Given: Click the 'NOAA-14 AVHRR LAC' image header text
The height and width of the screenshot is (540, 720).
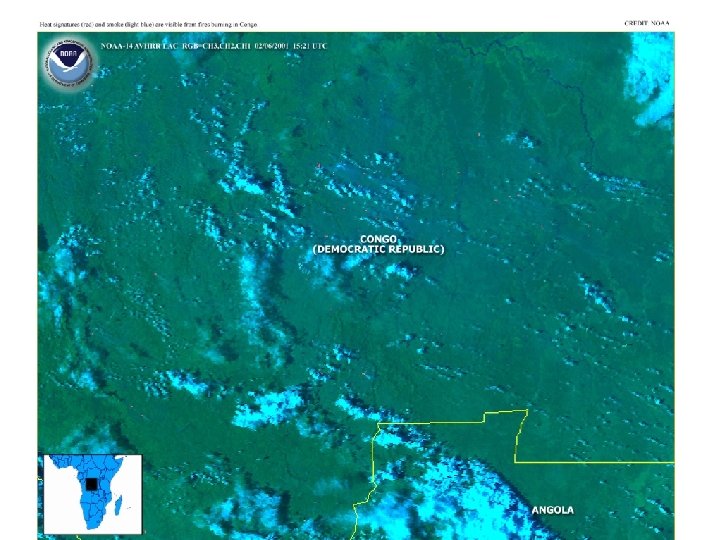Looking at the screenshot, I should coord(214,46).
